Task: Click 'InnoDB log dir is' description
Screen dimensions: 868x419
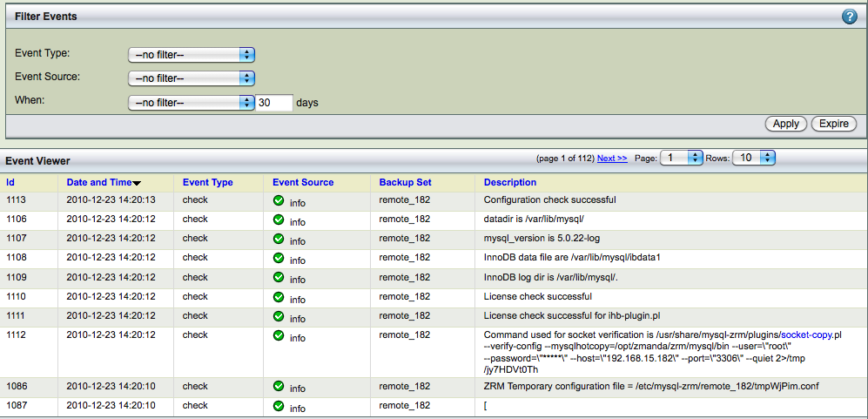Action: (x=551, y=277)
